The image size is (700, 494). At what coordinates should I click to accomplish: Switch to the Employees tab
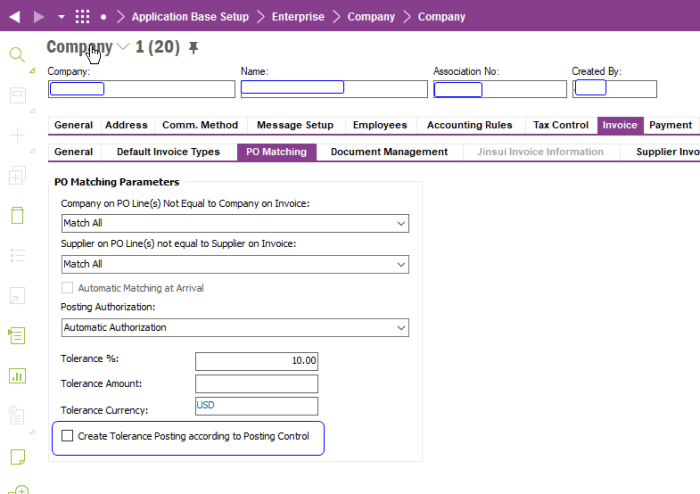tap(380, 125)
